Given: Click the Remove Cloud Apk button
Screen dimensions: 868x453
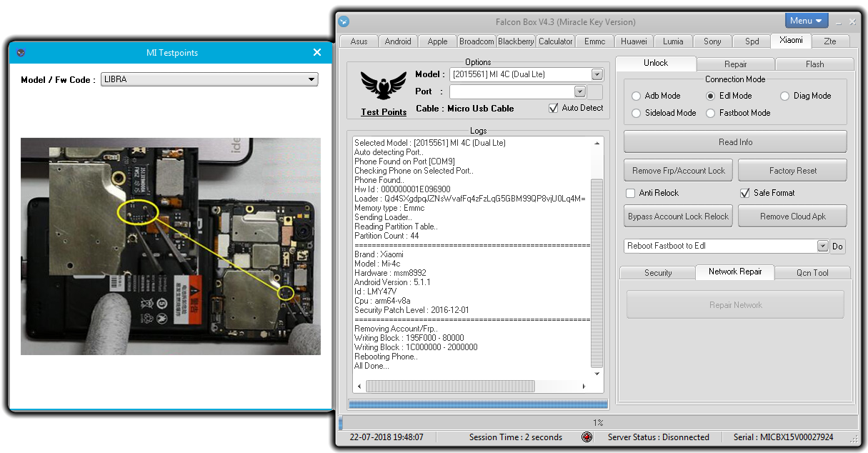Looking at the screenshot, I should (x=792, y=216).
